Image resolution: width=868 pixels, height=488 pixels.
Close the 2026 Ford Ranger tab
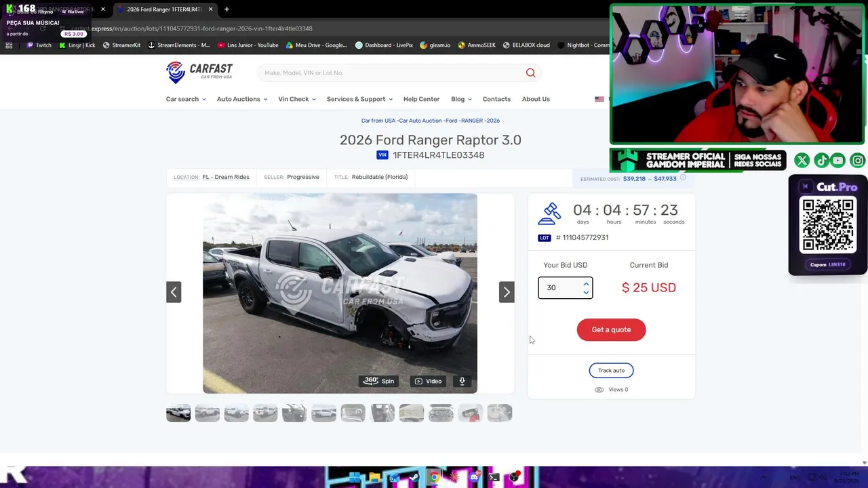(210, 9)
